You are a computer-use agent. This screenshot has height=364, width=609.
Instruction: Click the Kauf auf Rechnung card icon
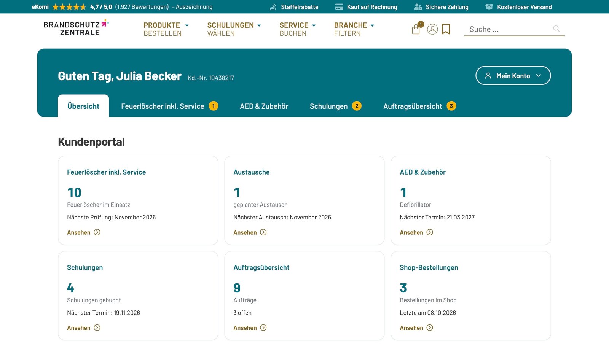(x=339, y=7)
